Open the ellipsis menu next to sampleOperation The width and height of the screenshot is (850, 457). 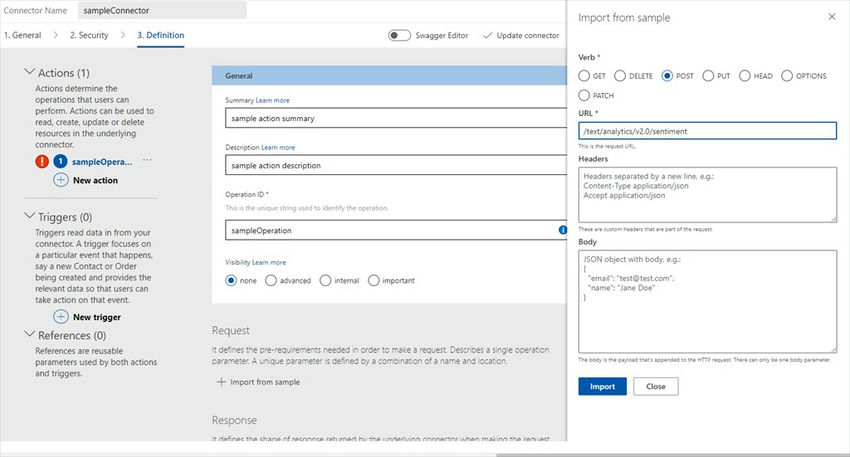click(147, 160)
